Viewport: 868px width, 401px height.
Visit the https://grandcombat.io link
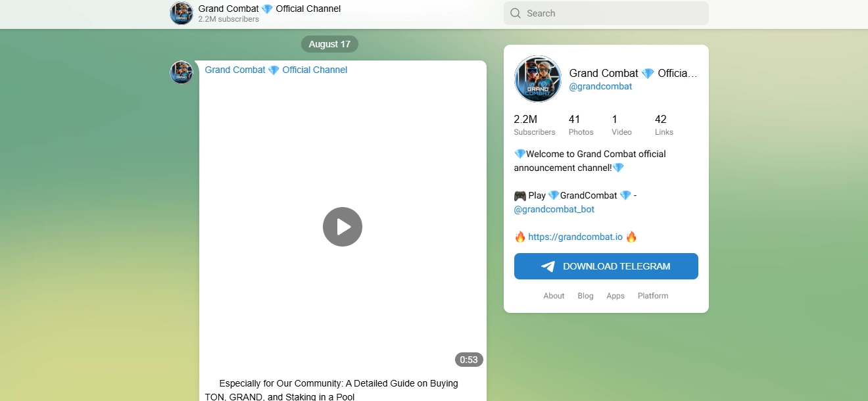click(575, 237)
